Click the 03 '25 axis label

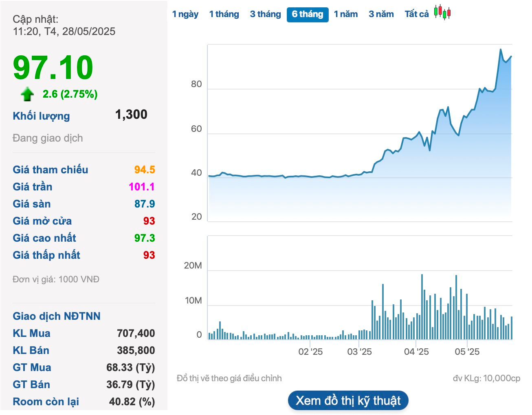point(359,352)
